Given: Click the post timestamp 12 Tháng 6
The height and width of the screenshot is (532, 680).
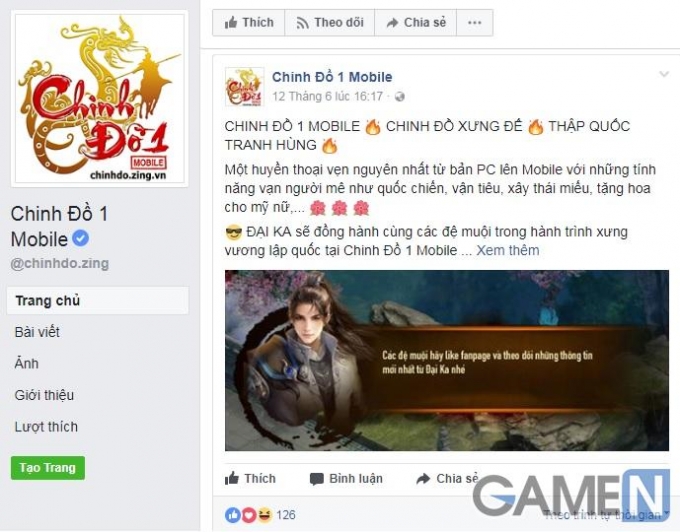Looking at the screenshot, I should click(327, 96).
